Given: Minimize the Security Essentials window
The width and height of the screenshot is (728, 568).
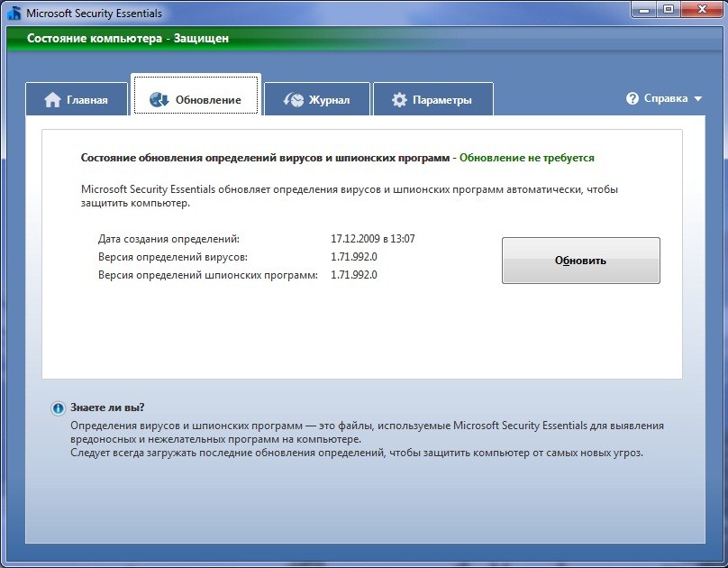Looking at the screenshot, I should pyautogui.click(x=644, y=9).
